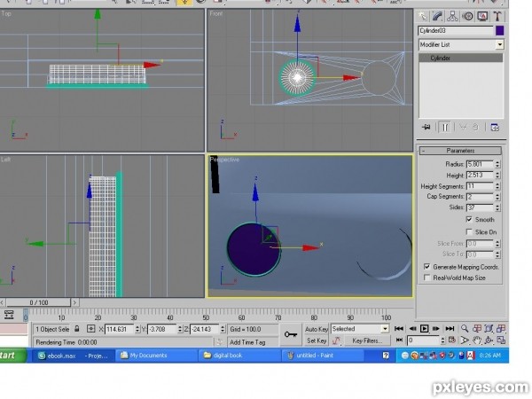Click the selection lock padlock icon
The image size is (532, 399).
[77, 328]
